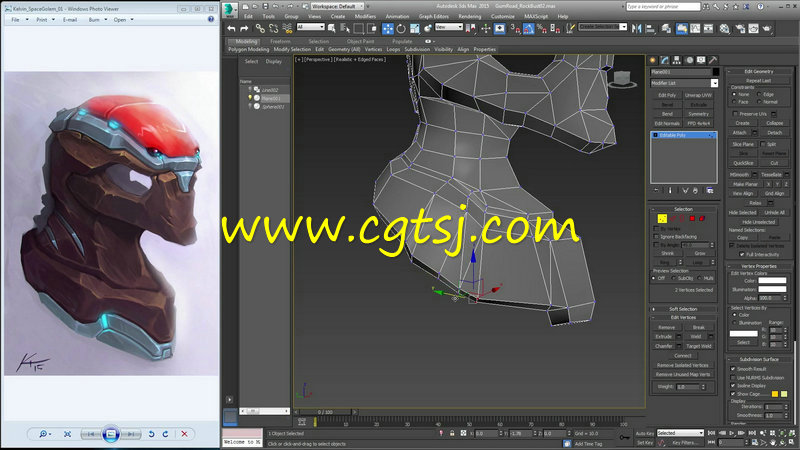Activate the Select and Rotate tool
Image resolution: width=800 pixels, height=450 pixels.
(401, 29)
